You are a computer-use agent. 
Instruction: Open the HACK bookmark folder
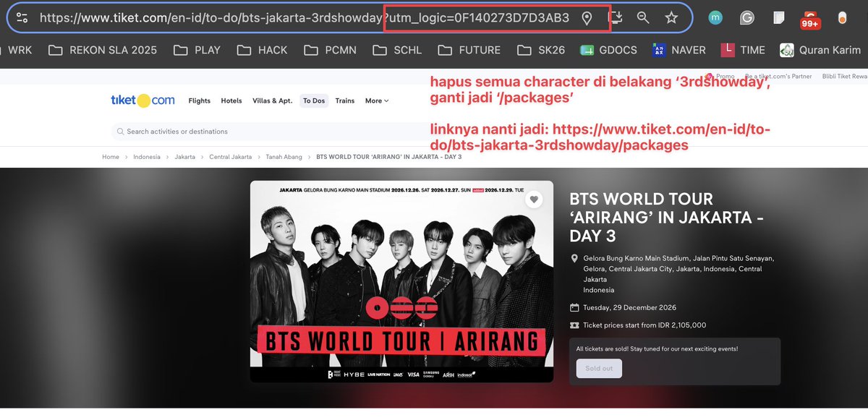263,50
